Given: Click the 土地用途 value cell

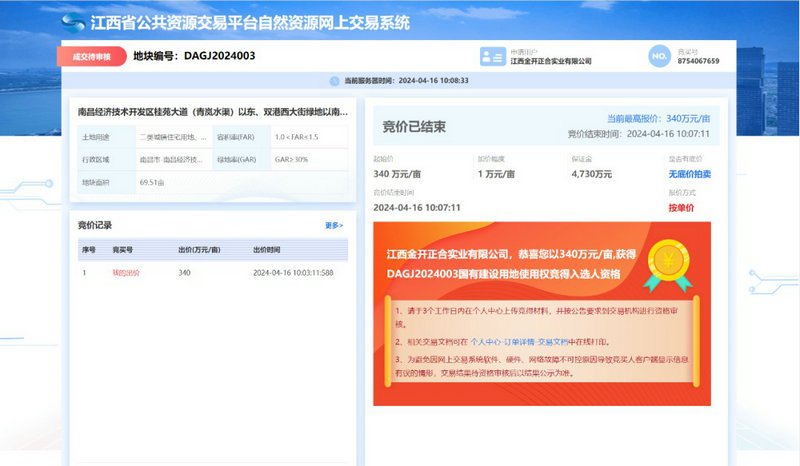Looking at the screenshot, I should pyautogui.click(x=173, y=136).
